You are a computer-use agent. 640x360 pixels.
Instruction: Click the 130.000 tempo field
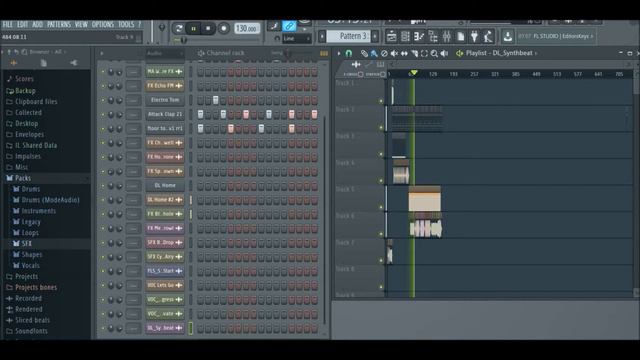(x=247, y=28)
